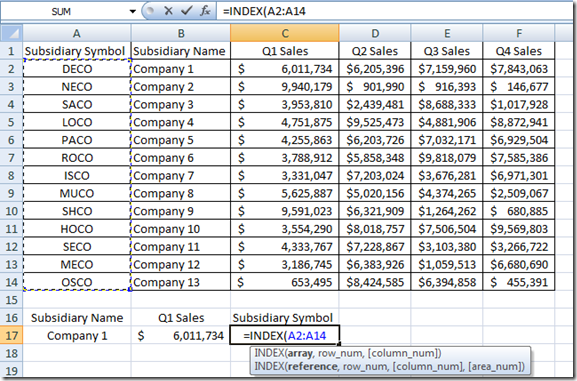Select row 1 header
This screenshot has height=381, width=577.
pos(11,51)
